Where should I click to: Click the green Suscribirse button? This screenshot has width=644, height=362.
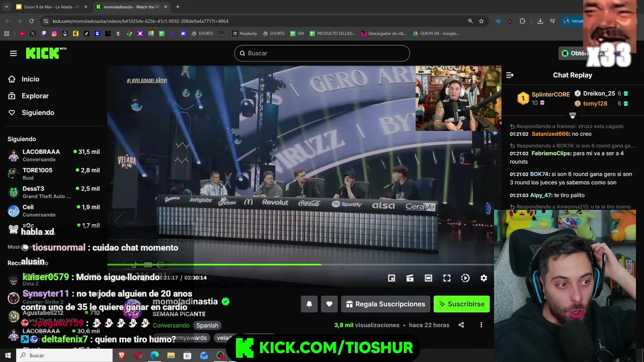point(461,304)
